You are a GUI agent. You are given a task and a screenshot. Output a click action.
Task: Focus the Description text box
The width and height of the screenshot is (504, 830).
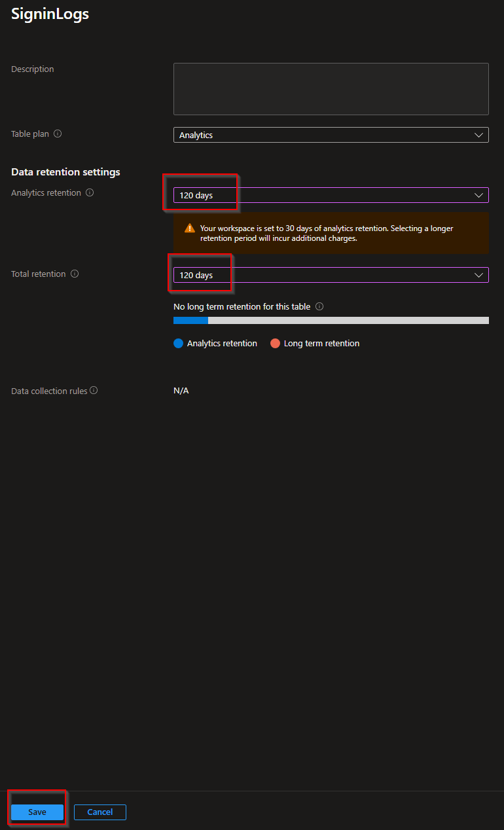[x=331, y=89]
